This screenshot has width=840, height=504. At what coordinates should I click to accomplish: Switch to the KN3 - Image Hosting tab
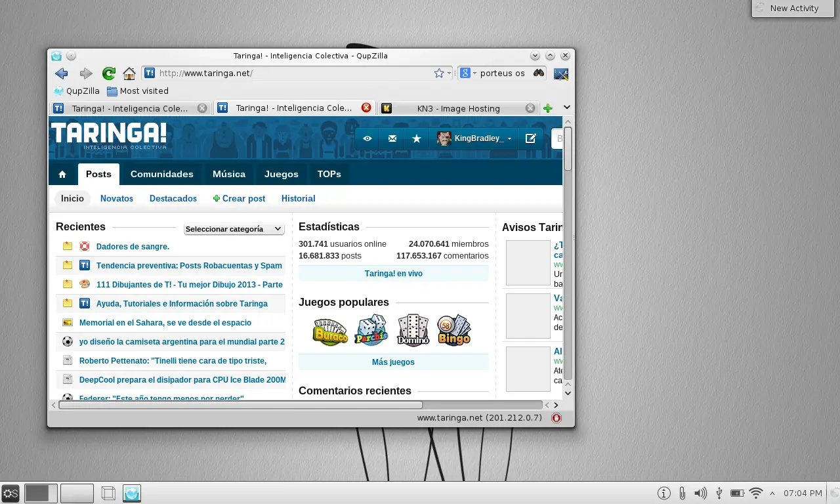(x=459, y=108)
